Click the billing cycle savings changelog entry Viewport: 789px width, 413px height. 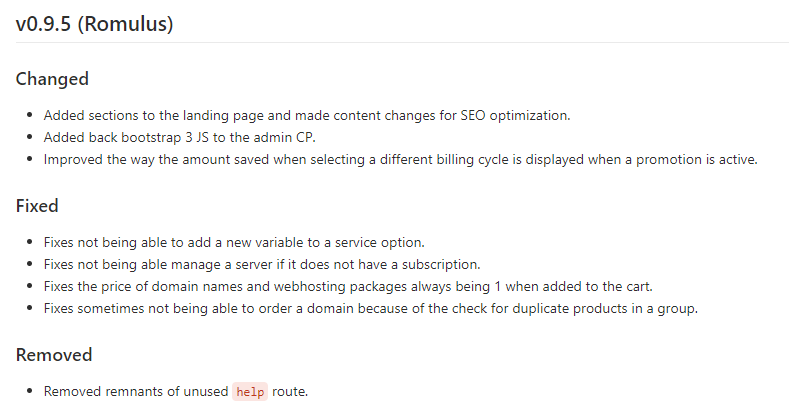coord(400,159)
